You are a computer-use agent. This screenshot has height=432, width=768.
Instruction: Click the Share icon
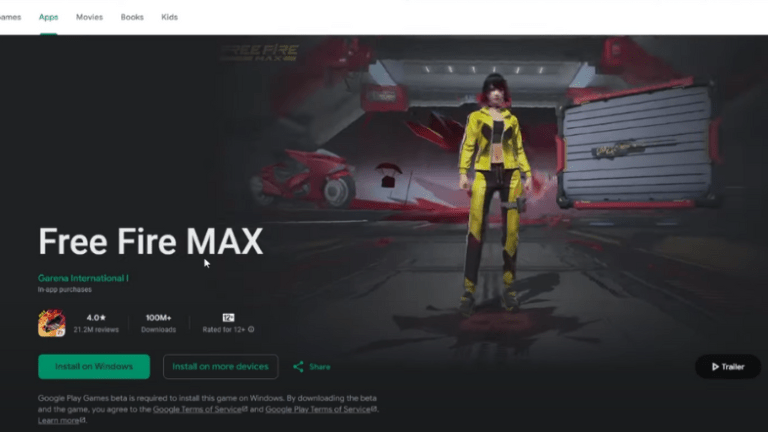(x=298, y=367)
